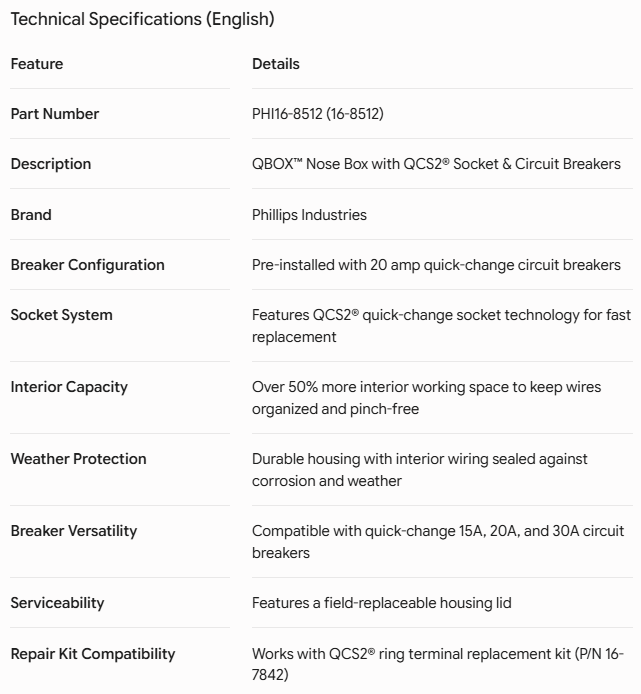This screenshot has width=641, height=694.
Task: Select the Details column header
Action: [x=276, y=64]
